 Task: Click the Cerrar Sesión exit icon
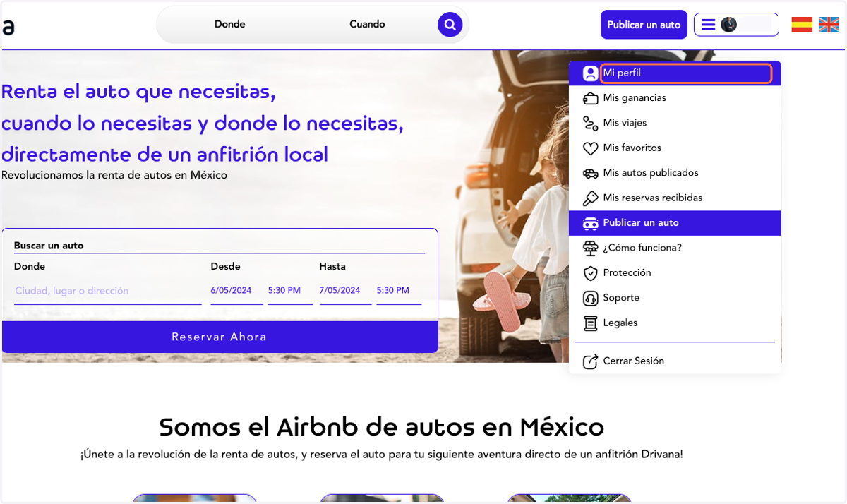tap(590, 361)
